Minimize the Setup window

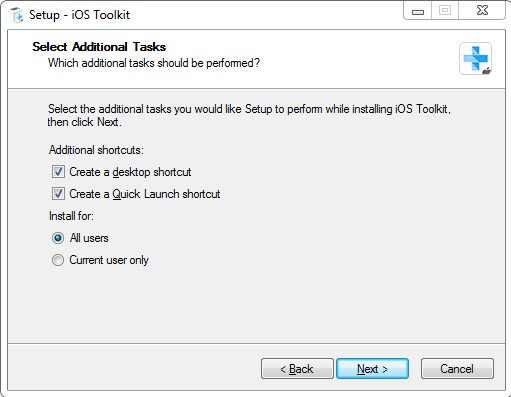418,11
